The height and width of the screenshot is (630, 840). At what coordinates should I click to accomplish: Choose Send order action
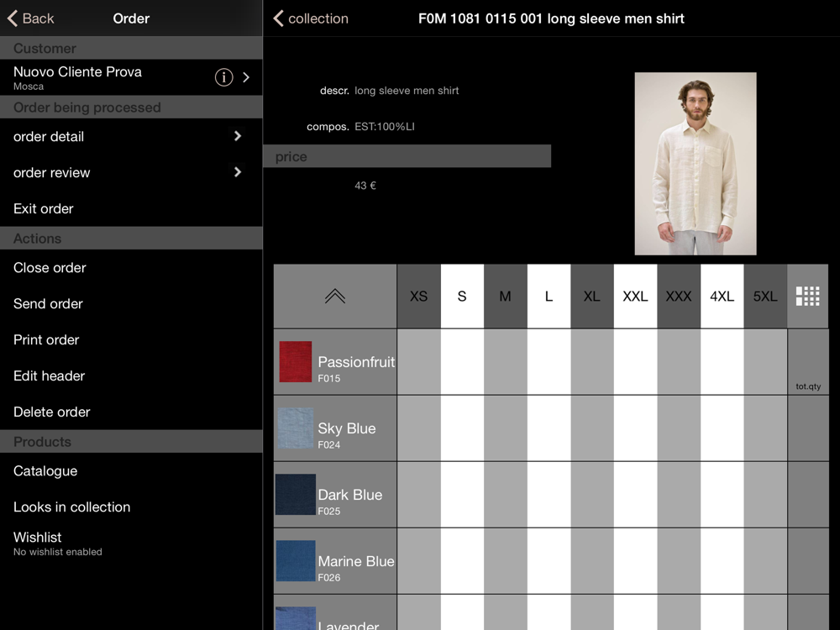131,303
